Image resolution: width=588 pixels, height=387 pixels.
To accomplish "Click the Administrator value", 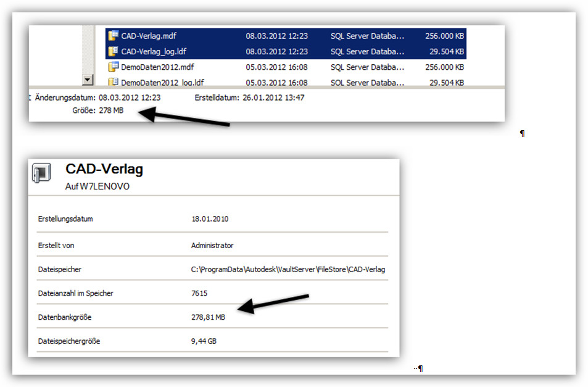I will (x=212, y=246).
